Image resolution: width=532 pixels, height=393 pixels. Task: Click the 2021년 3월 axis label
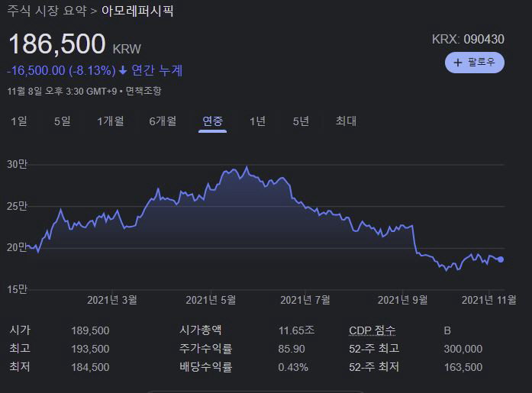coord(112,300)
